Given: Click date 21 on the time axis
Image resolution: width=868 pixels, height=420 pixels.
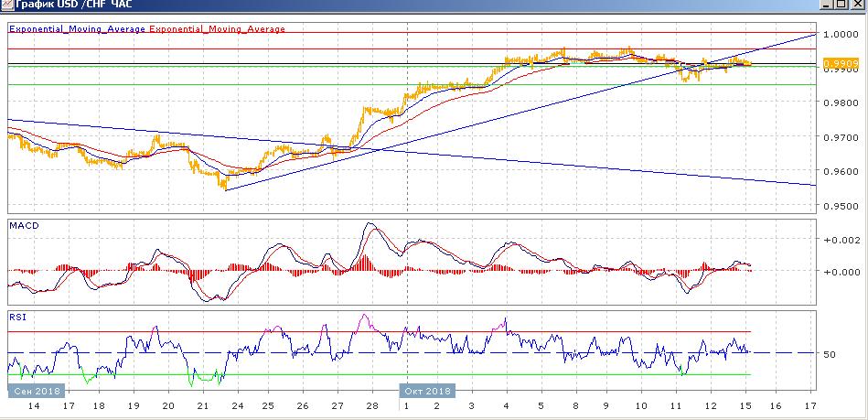Looking at the screenshot, I should [203, 405].
